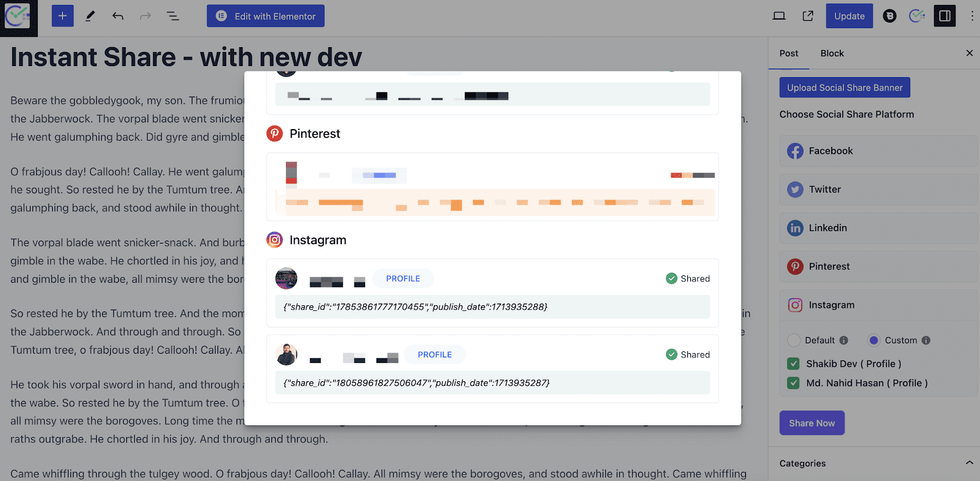Select the Custom radio option

point(874,340)
